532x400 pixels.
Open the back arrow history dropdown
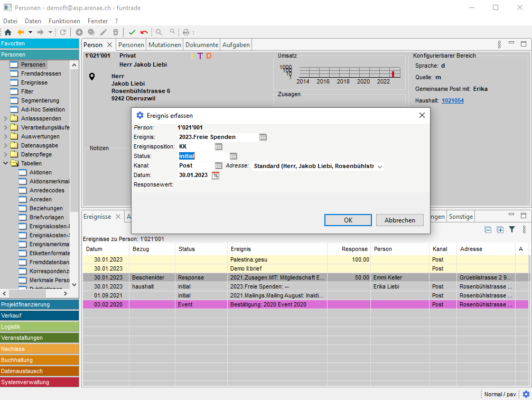coord(30,32)
